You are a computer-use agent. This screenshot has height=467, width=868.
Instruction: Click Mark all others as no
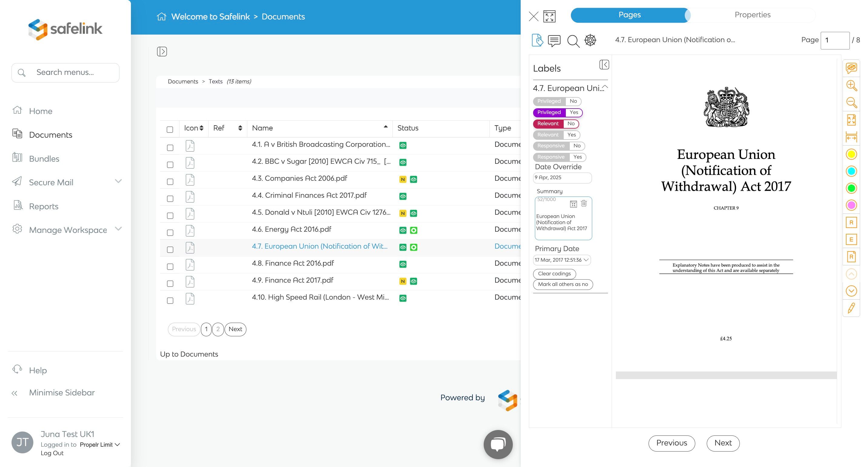click(x=563, y=284)
